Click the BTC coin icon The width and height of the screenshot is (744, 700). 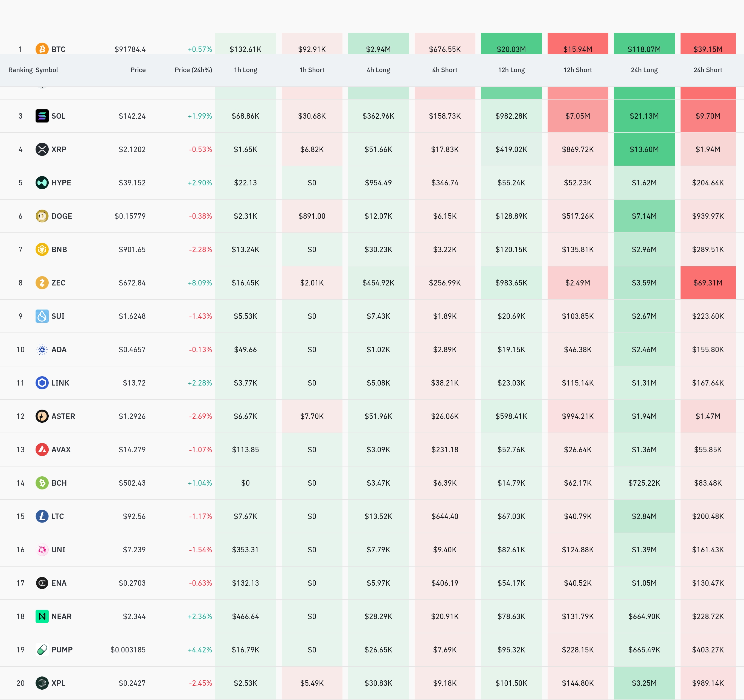42,49
